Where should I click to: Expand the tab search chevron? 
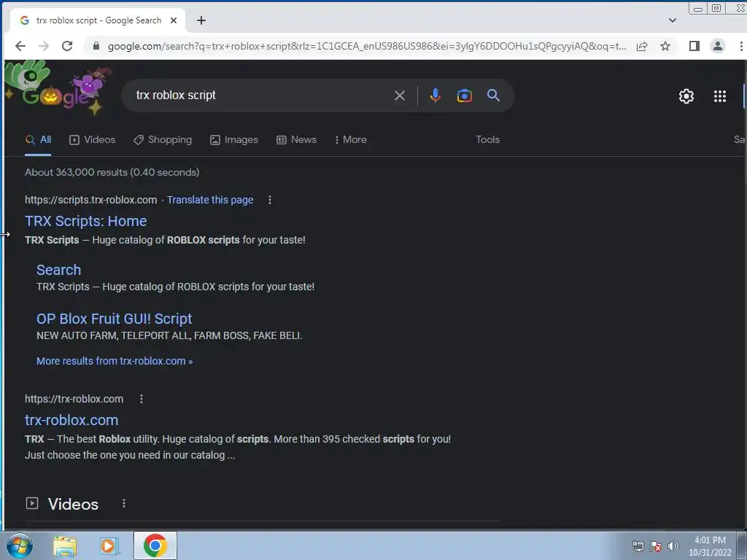[x=672, y=20]
